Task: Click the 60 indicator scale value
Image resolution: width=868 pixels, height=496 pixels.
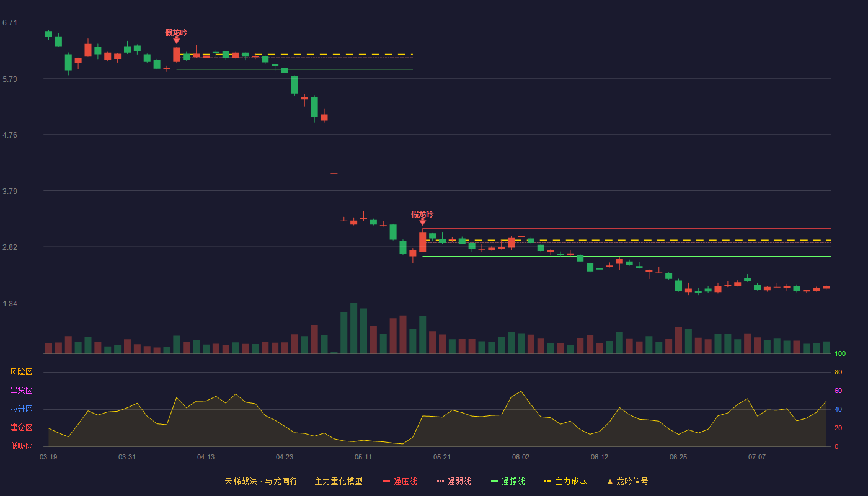Action: point(838,391)
